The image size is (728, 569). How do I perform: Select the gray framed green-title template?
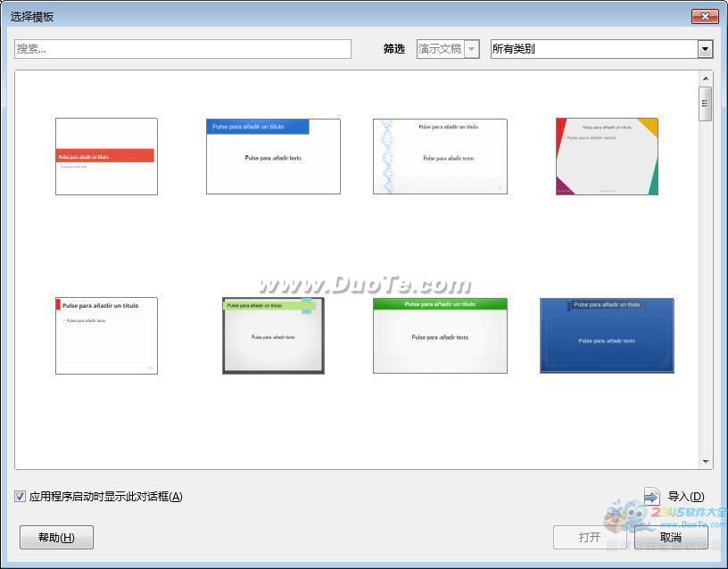(x=273, y=335)
